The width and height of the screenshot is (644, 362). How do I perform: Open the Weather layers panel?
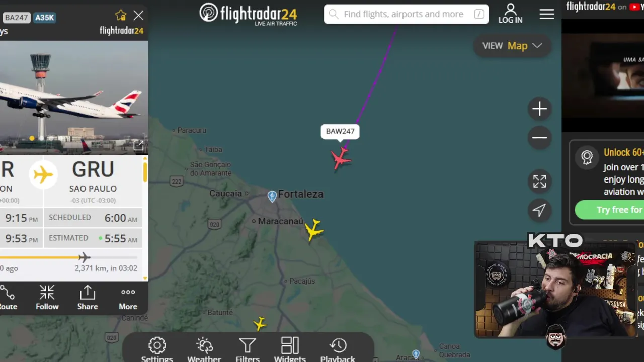204,350
